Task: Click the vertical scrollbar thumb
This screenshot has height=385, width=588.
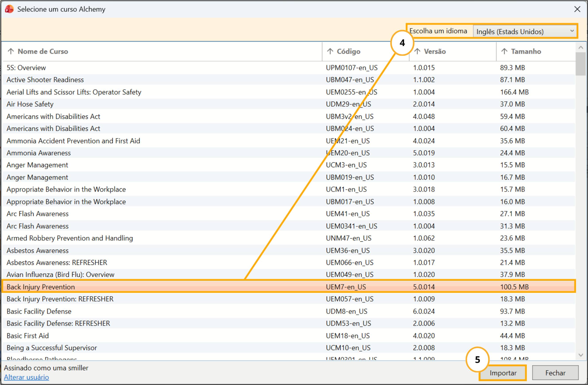Action: tap(581, 64)
